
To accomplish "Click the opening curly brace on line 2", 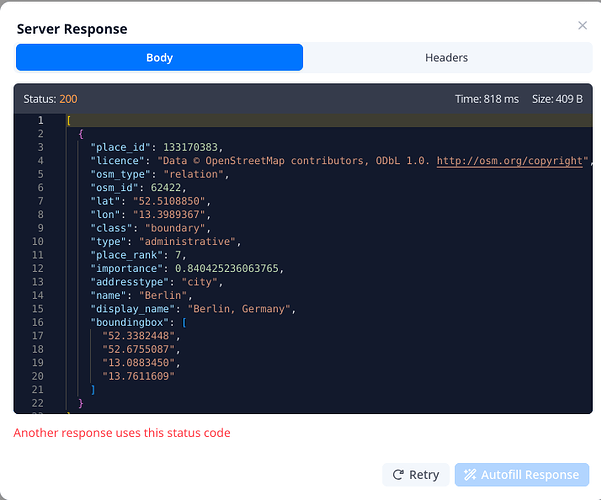I will coord(81,134).
